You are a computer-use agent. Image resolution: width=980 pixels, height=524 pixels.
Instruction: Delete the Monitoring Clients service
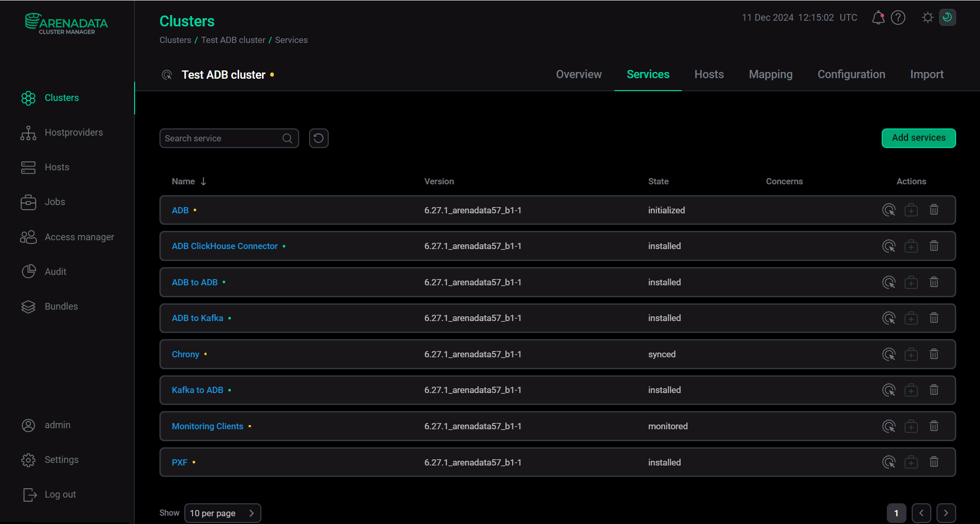[934, 426]
